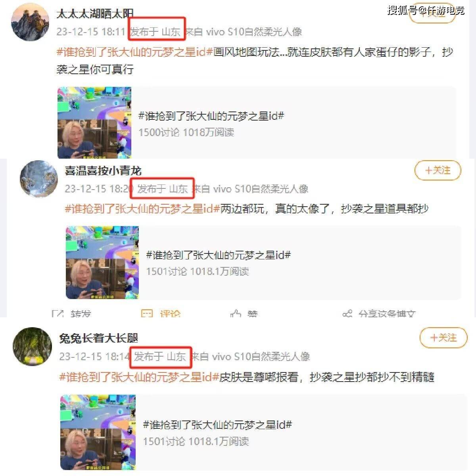Viewport: 476px width, 476px height.
Task: Open avatar of 喜温喜按小青龙
Action: pos(39,179)
